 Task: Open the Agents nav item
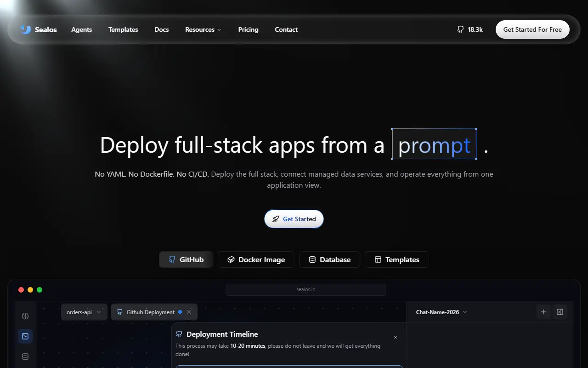82,29
